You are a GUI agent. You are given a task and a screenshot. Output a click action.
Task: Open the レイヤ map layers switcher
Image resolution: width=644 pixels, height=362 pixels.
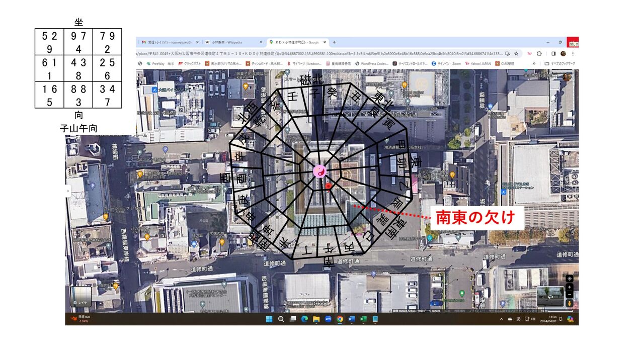[x=81, y=297]
